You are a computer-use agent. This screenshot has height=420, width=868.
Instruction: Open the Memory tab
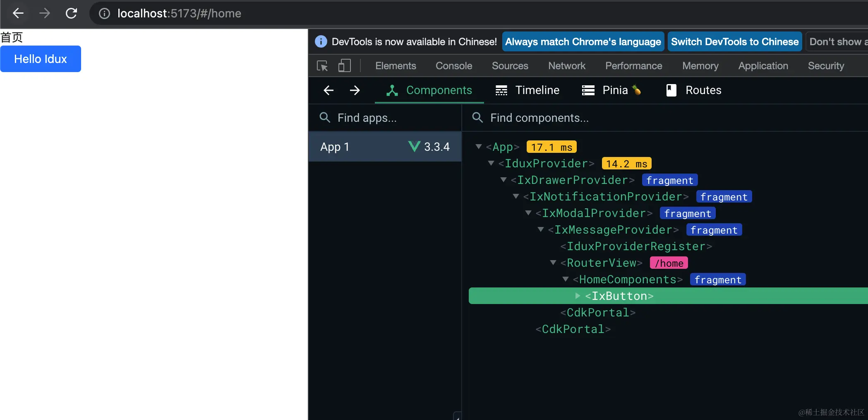pos(700,66)
